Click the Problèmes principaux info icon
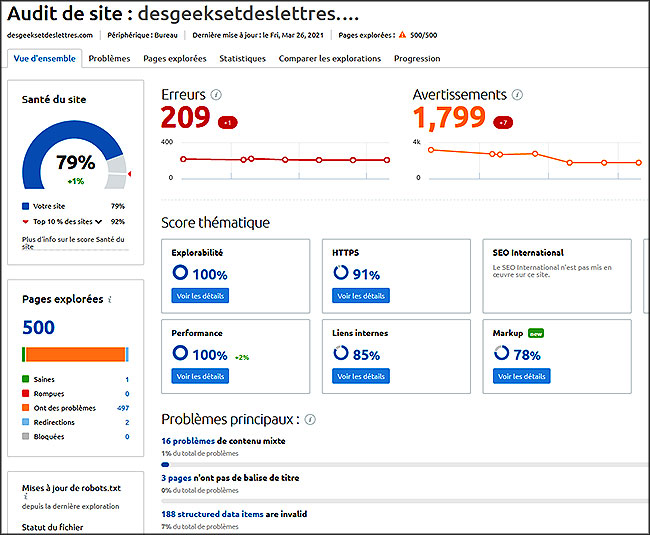650x535 pixels. pos(310,420)
